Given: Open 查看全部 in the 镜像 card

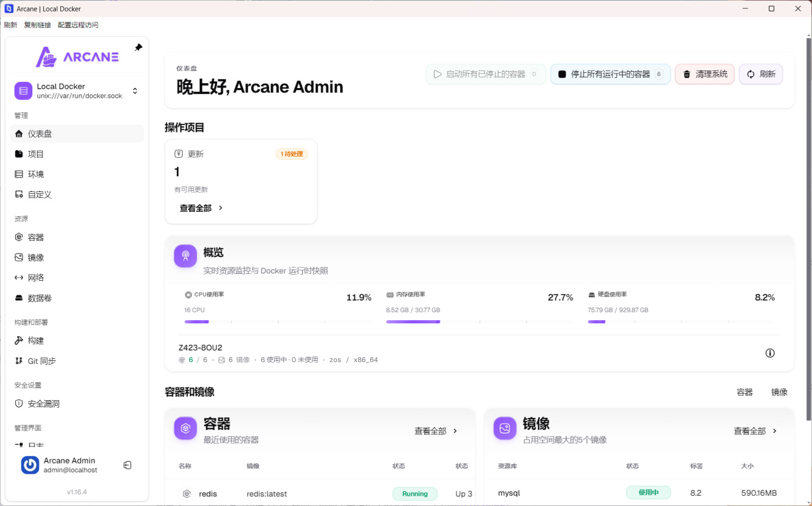Looking at the screenshot, I should [756, 431].
